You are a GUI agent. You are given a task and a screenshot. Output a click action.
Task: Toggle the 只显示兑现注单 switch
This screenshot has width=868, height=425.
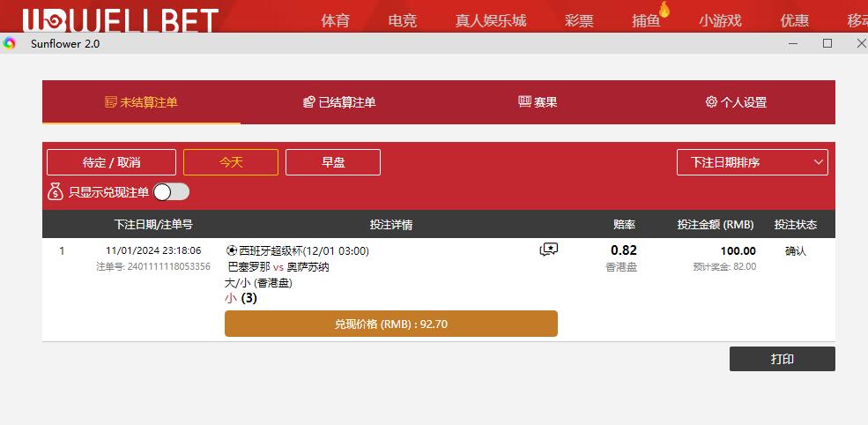[171, 191]
